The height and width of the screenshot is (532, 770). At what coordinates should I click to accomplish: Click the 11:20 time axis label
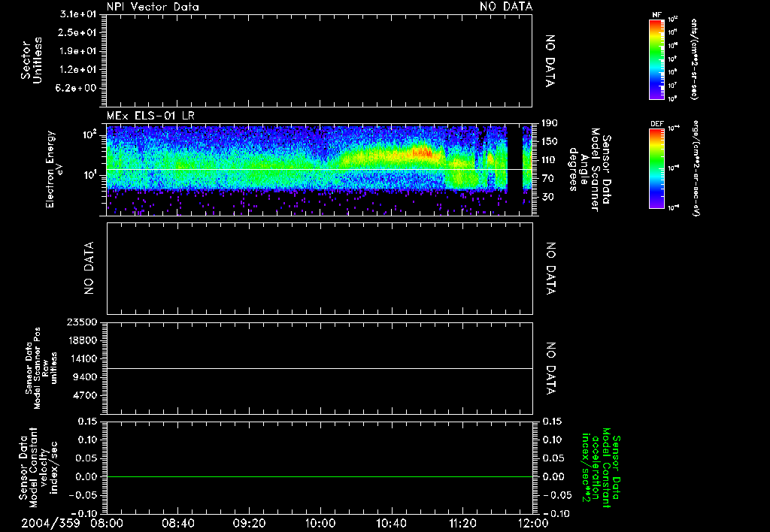click(462, 523)
